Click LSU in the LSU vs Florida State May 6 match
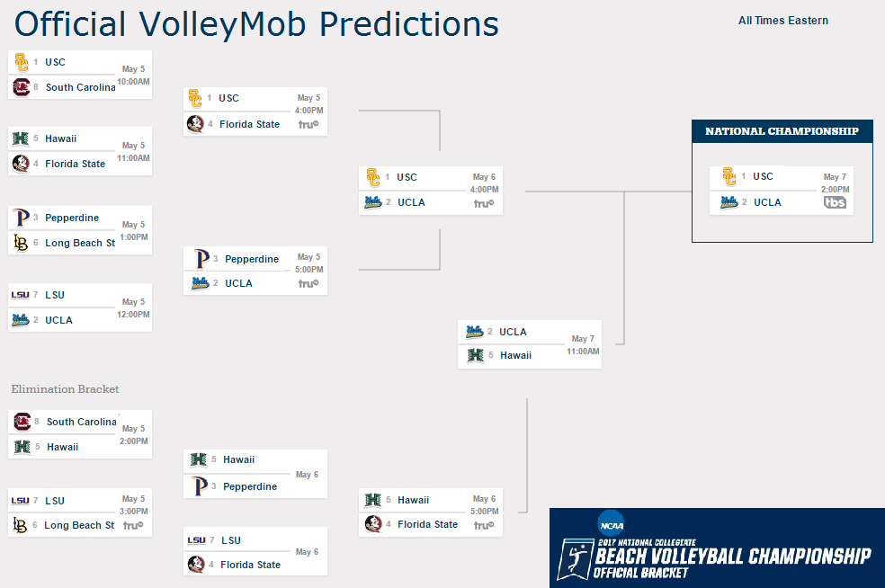Image resolution: width=885 pixels, height=588 pixels. coord(231,540)
